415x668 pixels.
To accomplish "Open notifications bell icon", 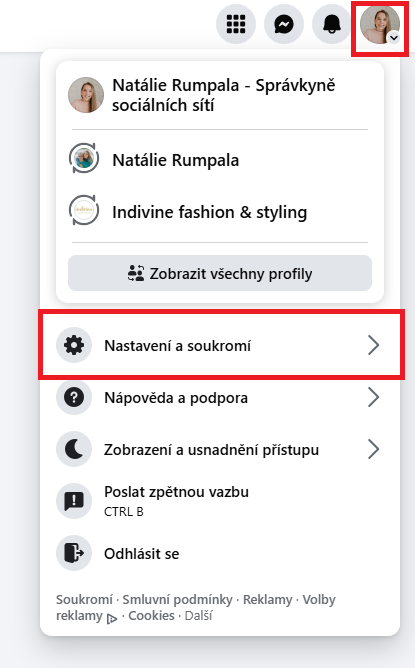I will tap(331, 24).
